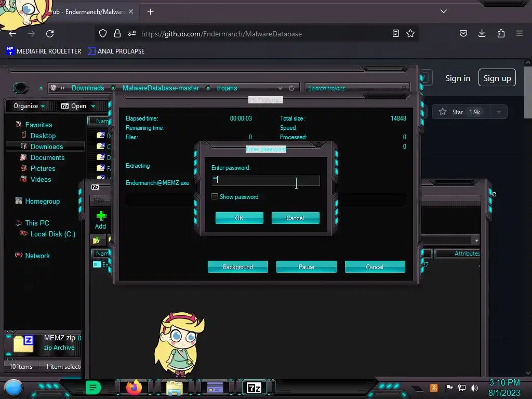Pause the extraction progress
Image resolution: width=532 pixels, height=399 pixels.
(x=306, y=267)
